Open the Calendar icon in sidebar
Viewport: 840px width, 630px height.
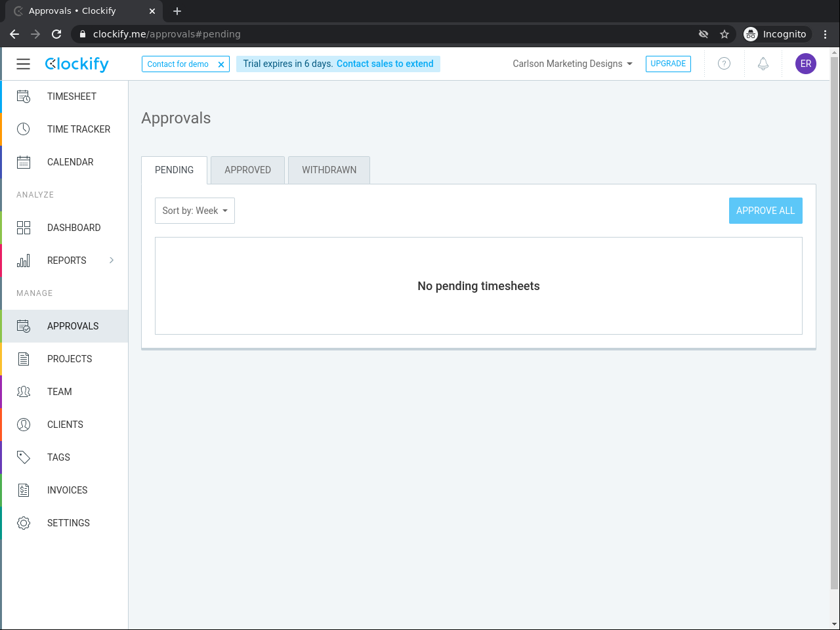[x=24, y=162]
